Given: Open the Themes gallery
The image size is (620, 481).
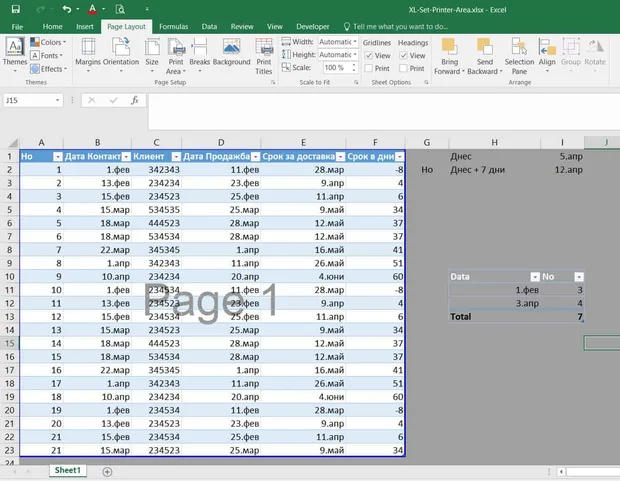Looking at the screenshot, I should 15,55.
